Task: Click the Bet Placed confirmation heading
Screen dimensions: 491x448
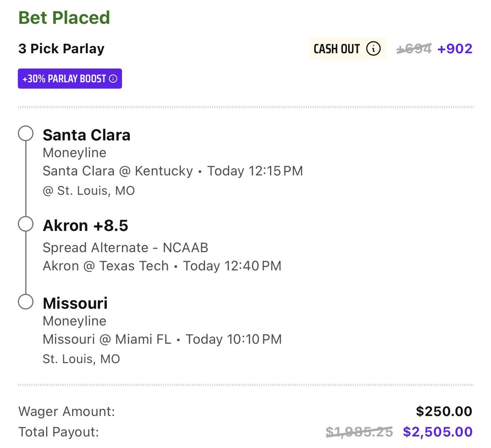Action: (x=64, y=18)
